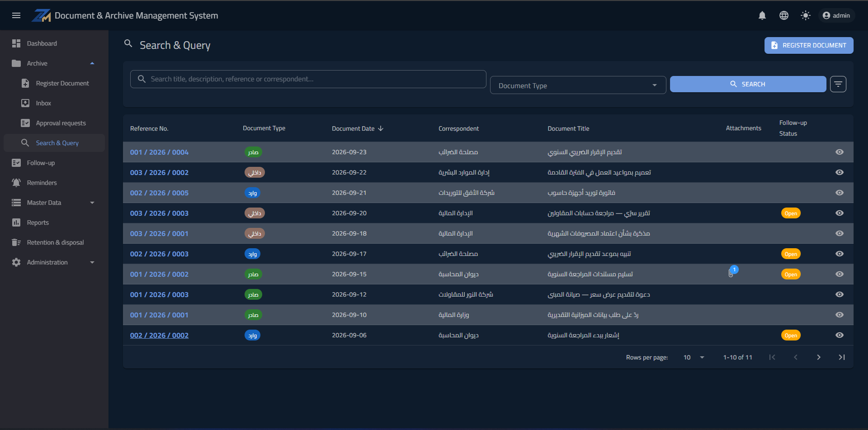Open reference link 002 / 2026 / 0002
Screen dimensions: 868x430
point(159,335)
